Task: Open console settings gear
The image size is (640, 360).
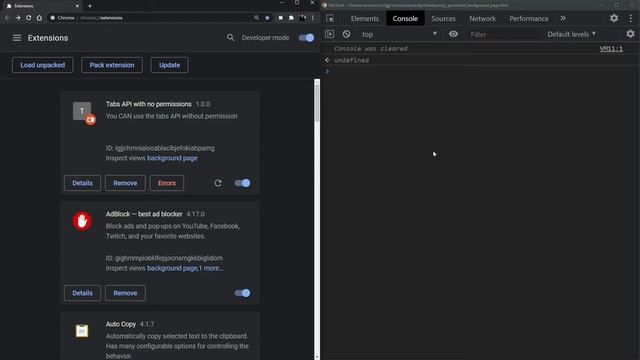Action: (x=630, y=34)
